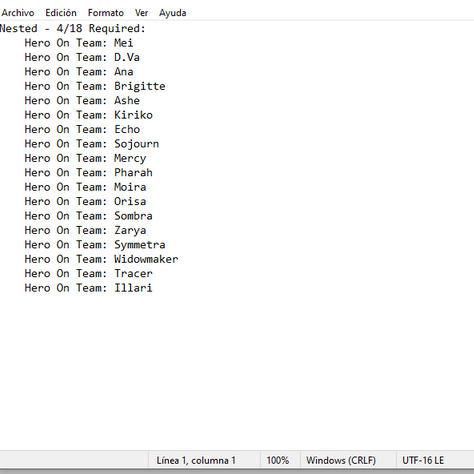Viewport: 474px width, 474px height.
Task: Click the 'Hero On Team: Kiriko' line
Action: (x=88, y=115)
